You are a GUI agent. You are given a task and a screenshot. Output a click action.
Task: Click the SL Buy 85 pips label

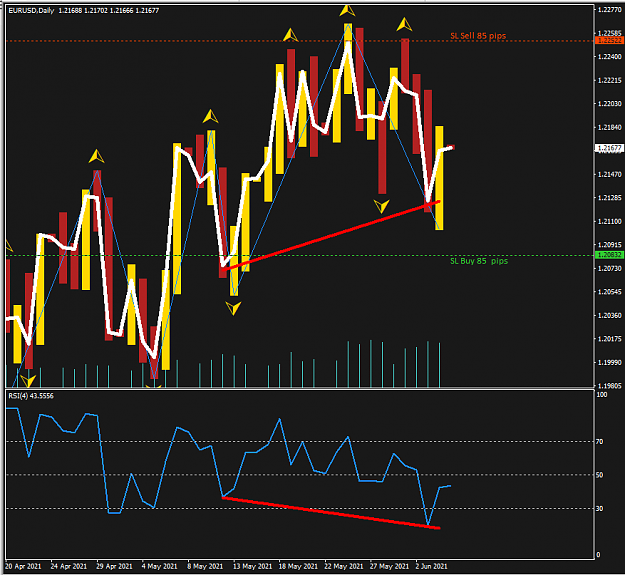(x=479, y=261)
